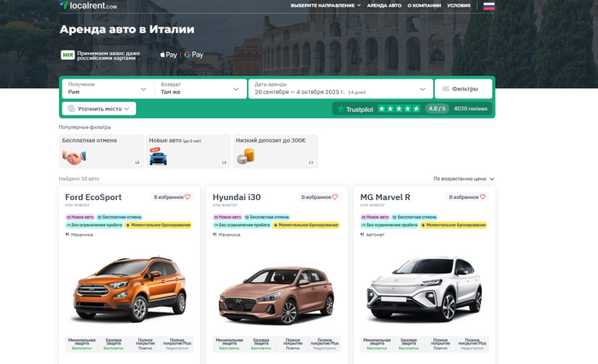Click the MIR card payment icon
This screenshot has height=364, width=598.
(x=67, y=55)
